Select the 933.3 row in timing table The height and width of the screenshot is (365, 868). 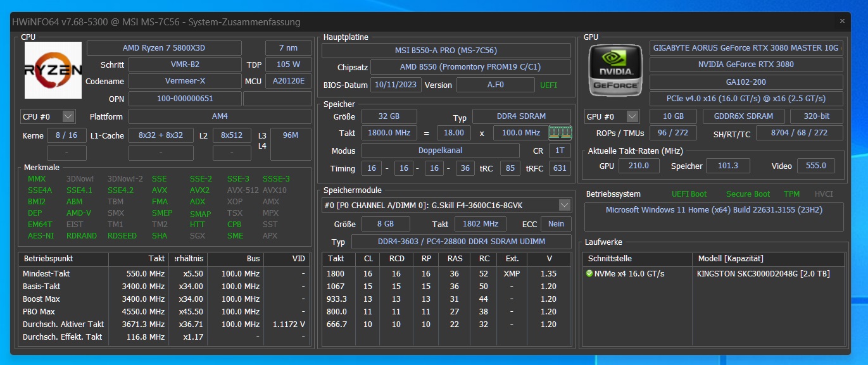447,299
